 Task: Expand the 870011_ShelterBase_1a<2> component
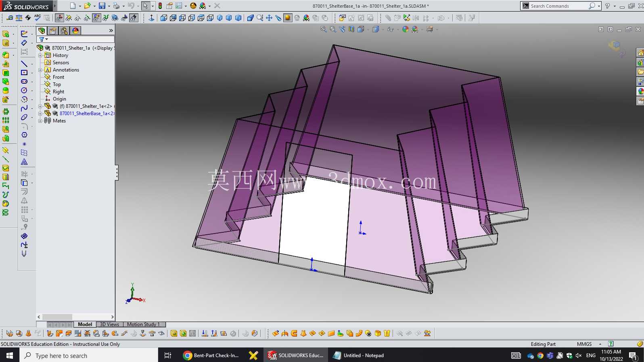click(x=40, y=114)
